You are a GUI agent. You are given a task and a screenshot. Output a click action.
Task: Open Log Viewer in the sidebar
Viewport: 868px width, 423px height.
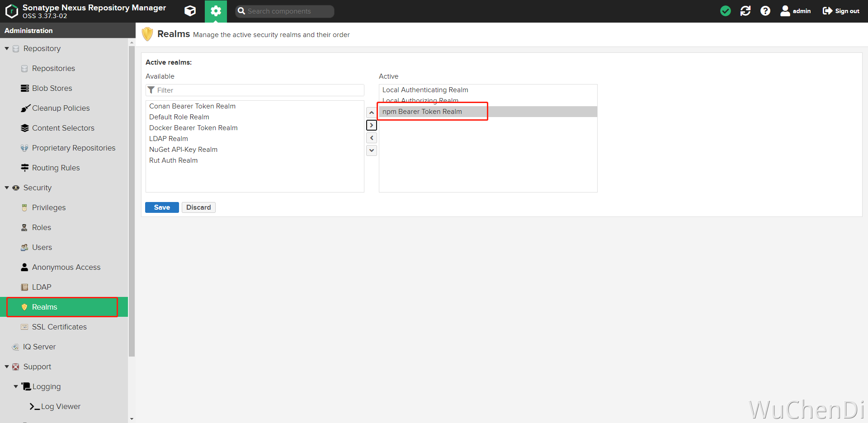click(x=61, y=406)
